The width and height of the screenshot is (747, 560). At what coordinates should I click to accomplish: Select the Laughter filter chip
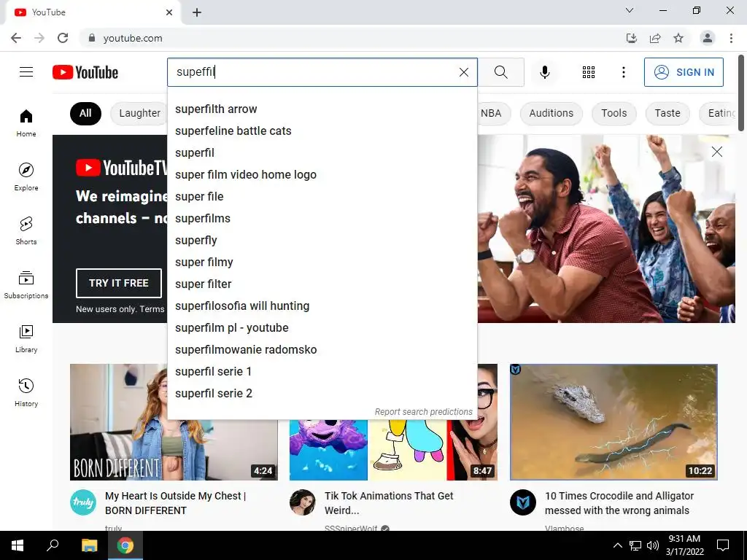(x=139, y=113)
